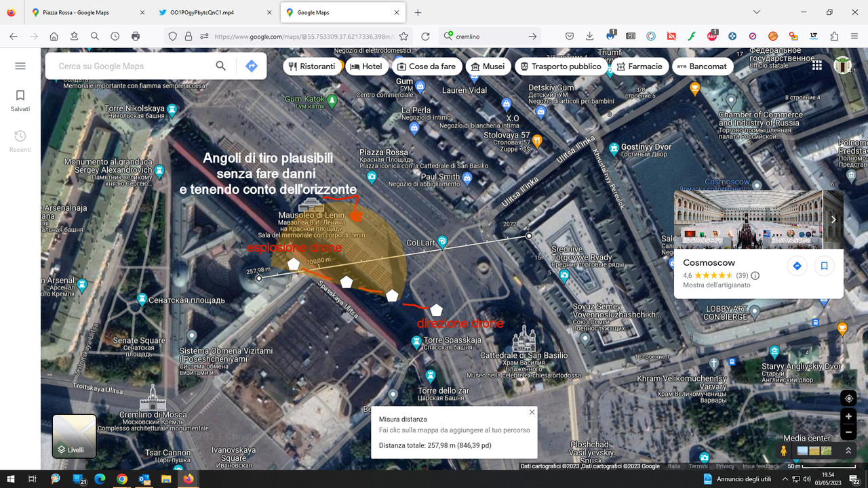Click the Italia link in the map footer
The width and height of the screenshot is (868, 488).
point(674,466)
